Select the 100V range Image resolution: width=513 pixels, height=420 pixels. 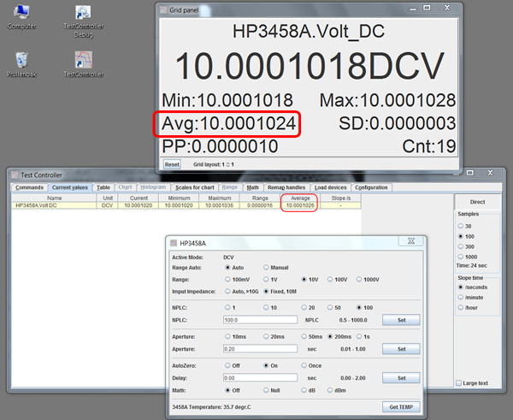click(330, 280)
